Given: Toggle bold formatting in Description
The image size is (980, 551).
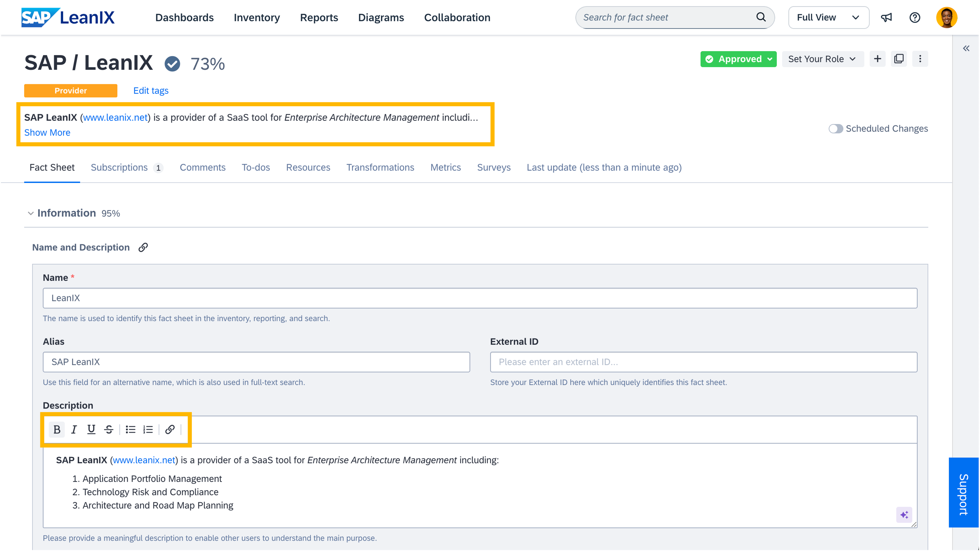Looking at the screenshot, I should pyautogui.click(x=57, y=429).
